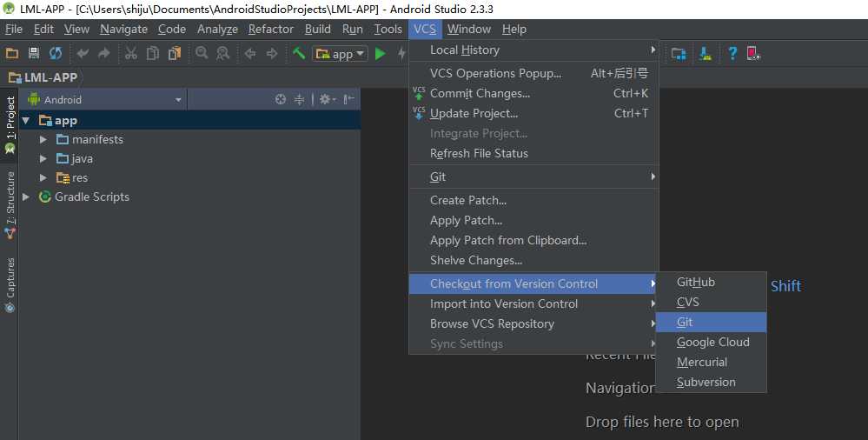The width and height of the screenshot is (868, 440).
Task: Click the red device icon in toolbar
Action: (753, 53)
